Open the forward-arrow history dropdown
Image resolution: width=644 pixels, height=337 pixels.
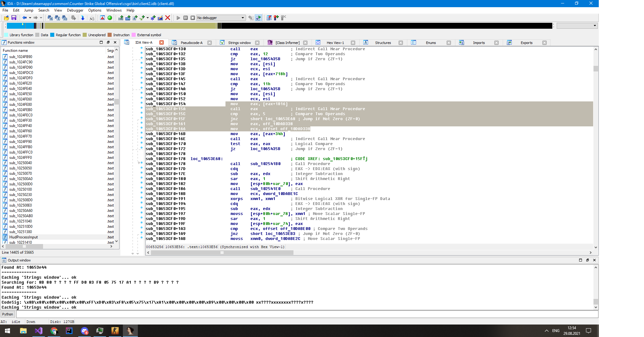(x=41, y=18)
